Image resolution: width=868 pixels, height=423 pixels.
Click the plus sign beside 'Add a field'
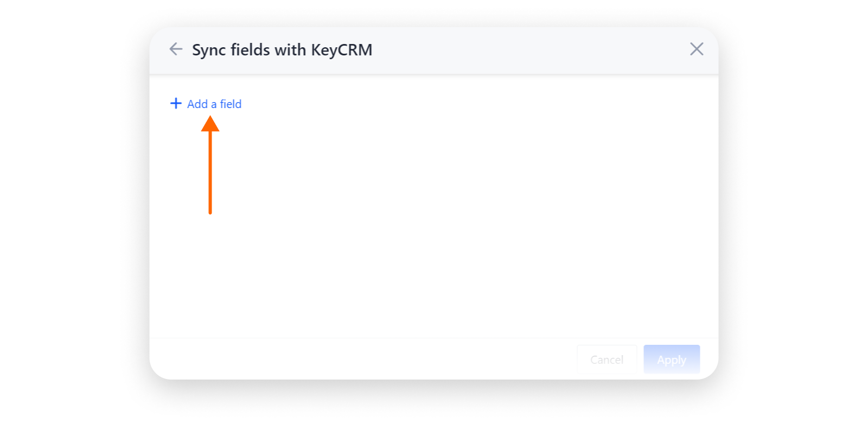pos(176,103)
